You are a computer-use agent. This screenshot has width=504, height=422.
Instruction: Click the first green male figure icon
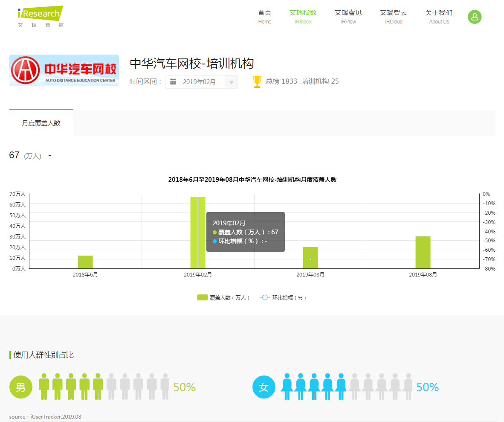[44, 387]
